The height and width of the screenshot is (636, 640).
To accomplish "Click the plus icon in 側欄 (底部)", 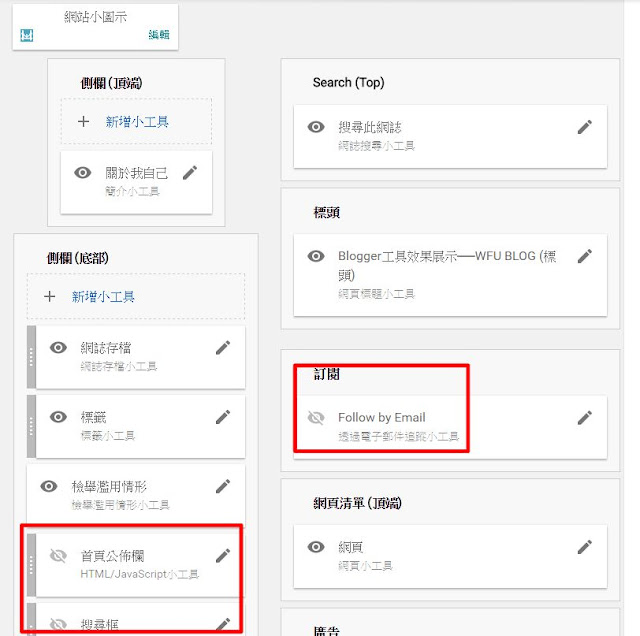I will [49, 296].
